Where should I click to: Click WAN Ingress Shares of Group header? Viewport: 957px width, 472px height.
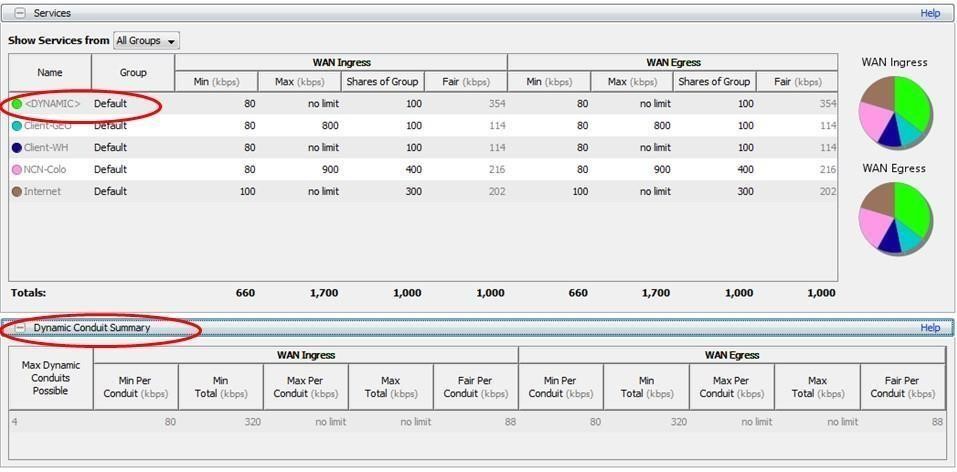pos(383,82)
